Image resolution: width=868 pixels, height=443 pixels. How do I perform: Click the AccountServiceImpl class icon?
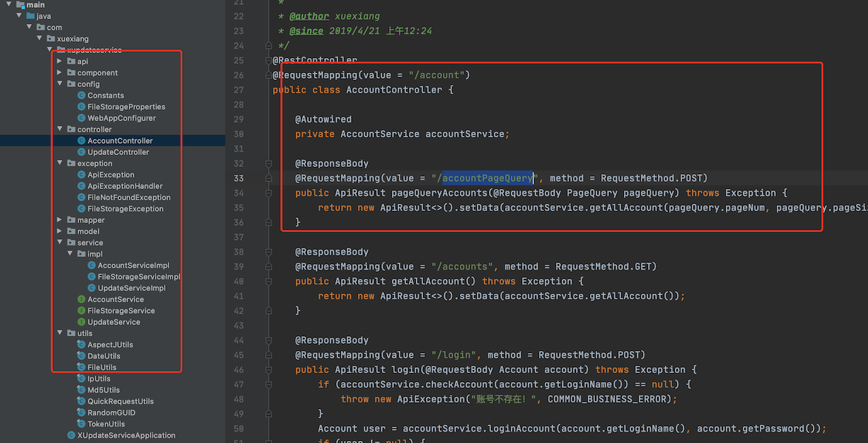coord(92,265)
